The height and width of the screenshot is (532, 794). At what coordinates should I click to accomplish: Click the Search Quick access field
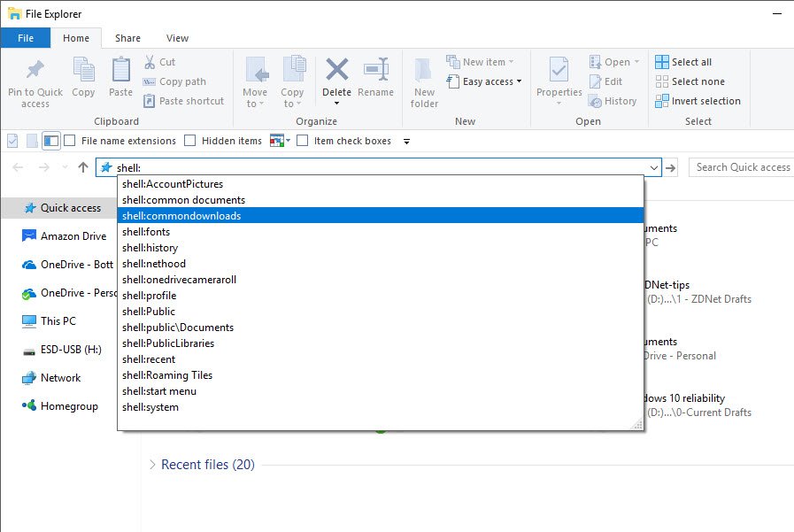[x=742, y=167]
